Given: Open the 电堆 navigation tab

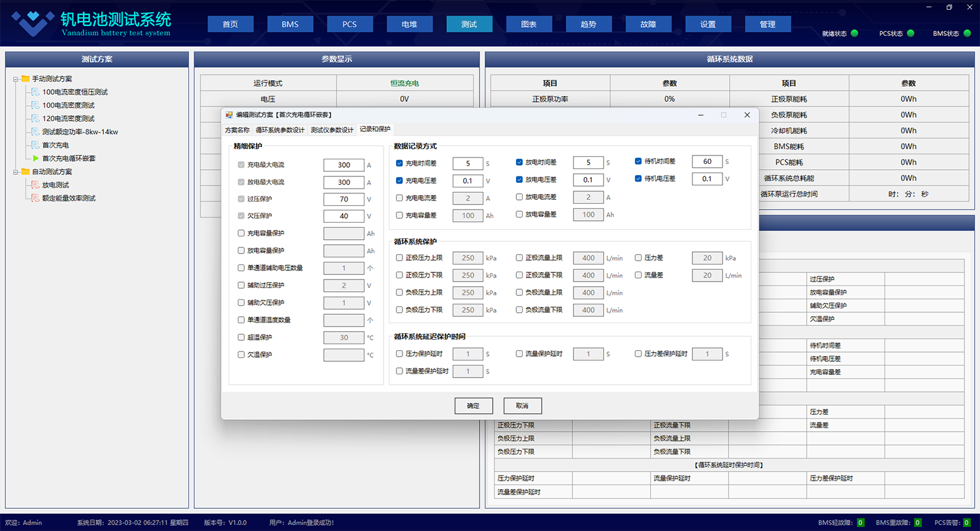Looking at the screenshot, I should (410, 24).
